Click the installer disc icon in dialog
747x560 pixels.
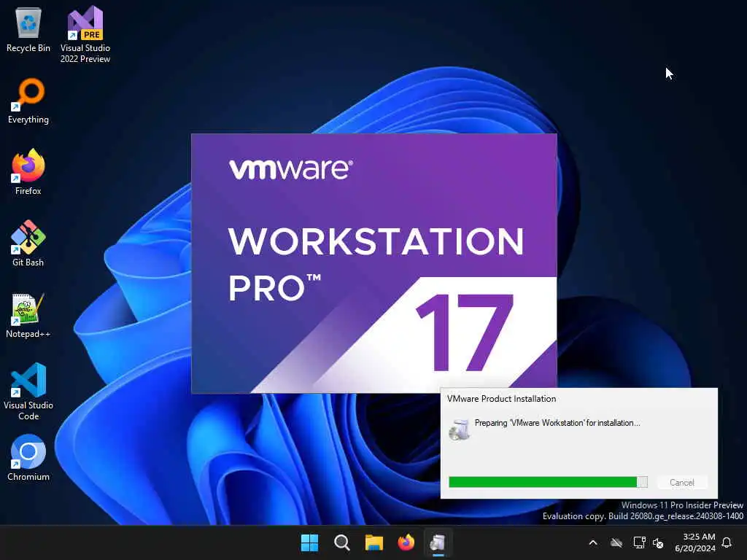point(460,429)
